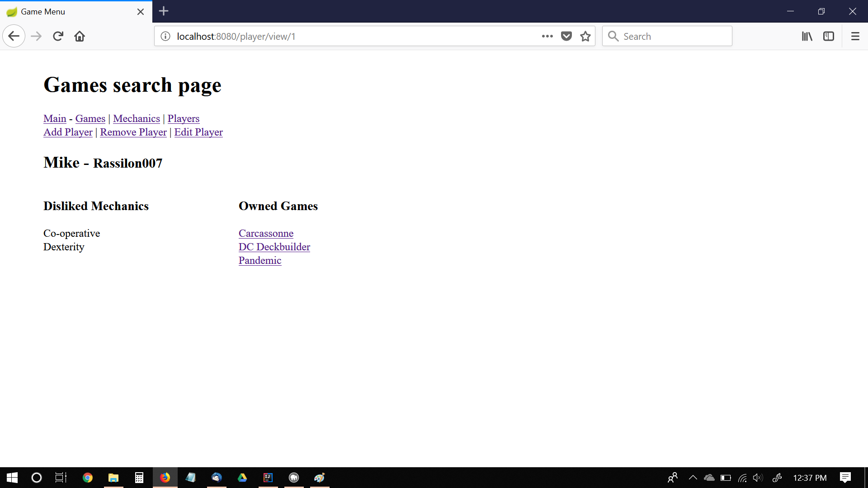
Task: Open page actions three-dot menu
Action: click(x=547, y=36)
